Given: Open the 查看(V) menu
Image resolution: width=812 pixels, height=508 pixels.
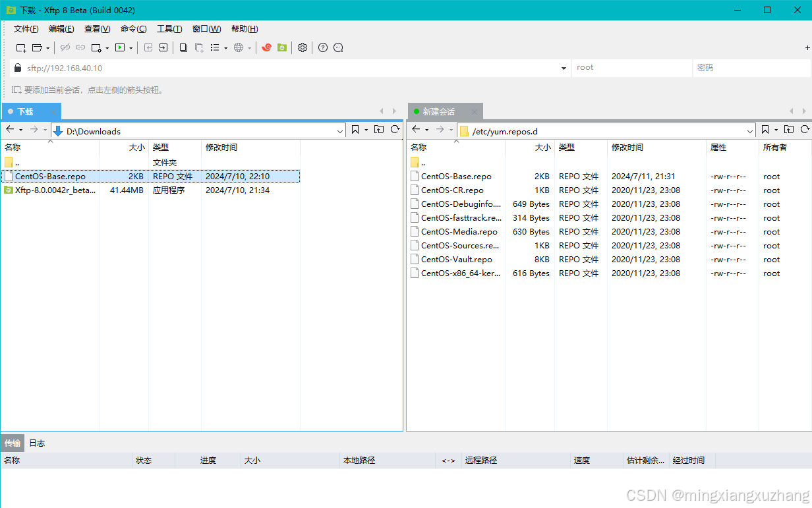Looking at the screenshot, I should 98,29.
